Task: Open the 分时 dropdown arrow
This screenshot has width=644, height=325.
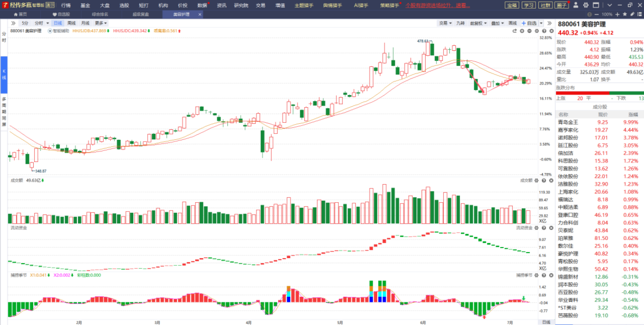Action: (x=47, y=23)
